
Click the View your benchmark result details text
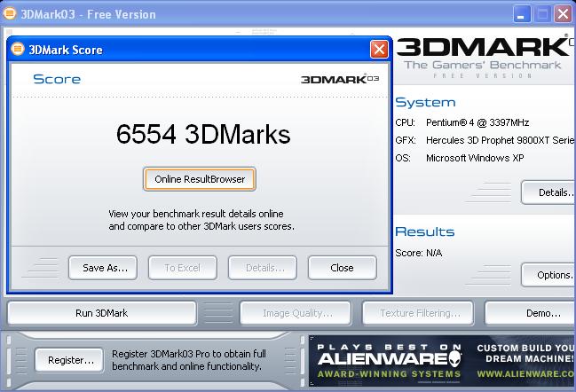(x=201, y=220)
